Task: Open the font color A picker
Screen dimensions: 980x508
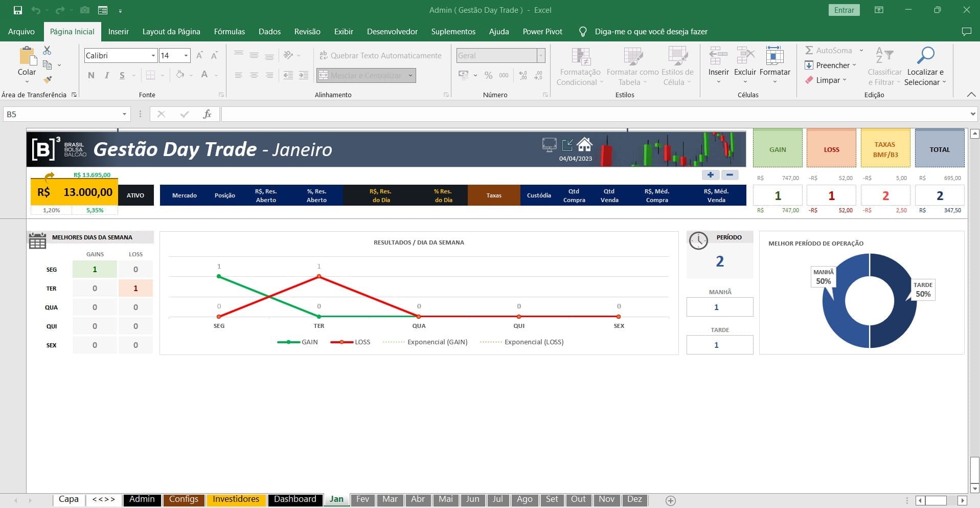Action: pyautogui.click(x=204, y=75)
